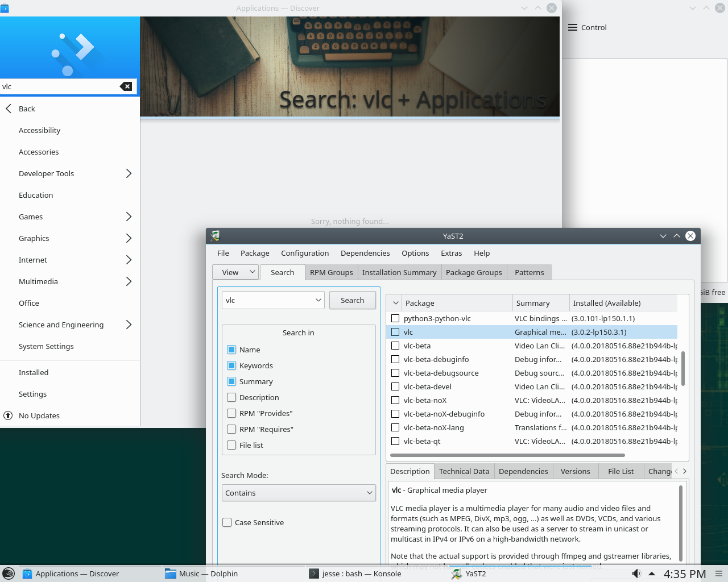Click the clock showing 4:35 PM
This screenshot has height=582, width=728.
[685, 573]
